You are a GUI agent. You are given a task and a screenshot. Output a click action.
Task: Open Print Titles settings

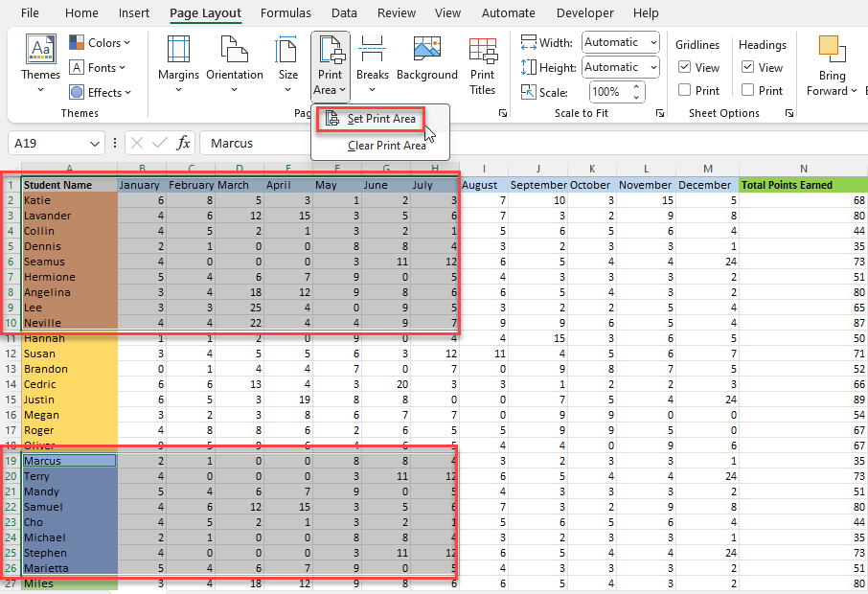tap(482, 65)
